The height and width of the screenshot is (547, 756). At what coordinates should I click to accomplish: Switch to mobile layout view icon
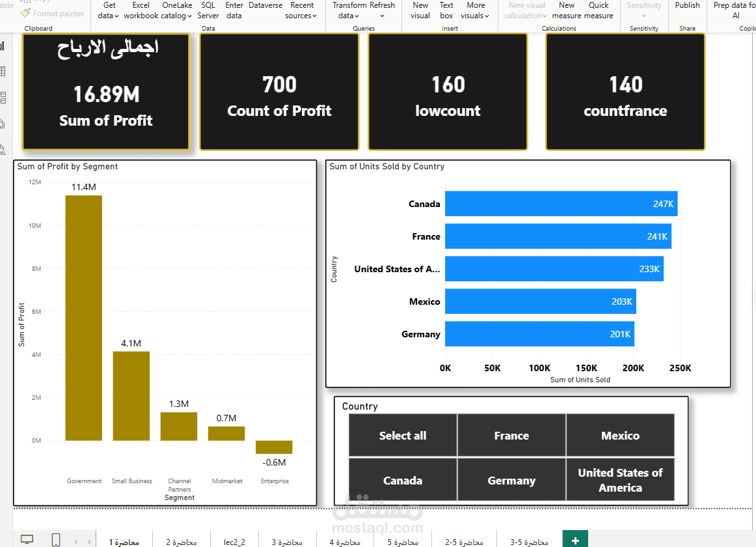click(56, 539)
